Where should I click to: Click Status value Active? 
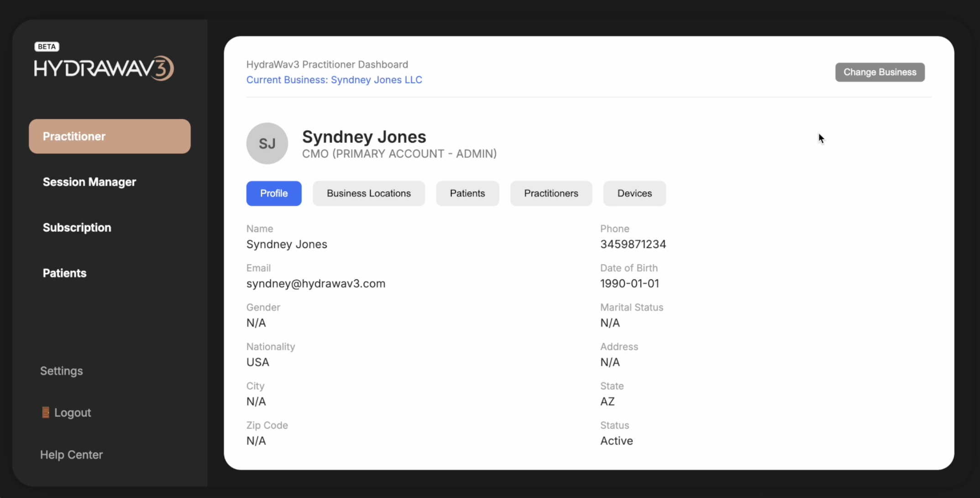coord(617,441)
